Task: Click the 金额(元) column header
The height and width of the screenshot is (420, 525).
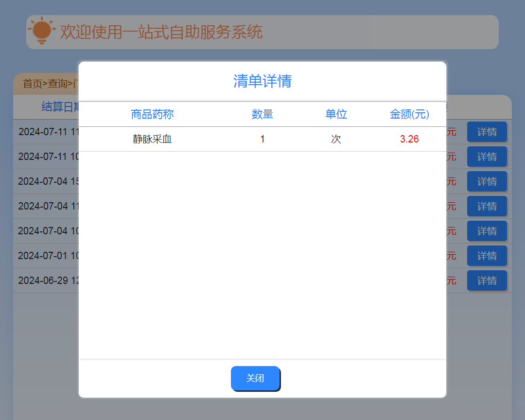Action: 409,114
